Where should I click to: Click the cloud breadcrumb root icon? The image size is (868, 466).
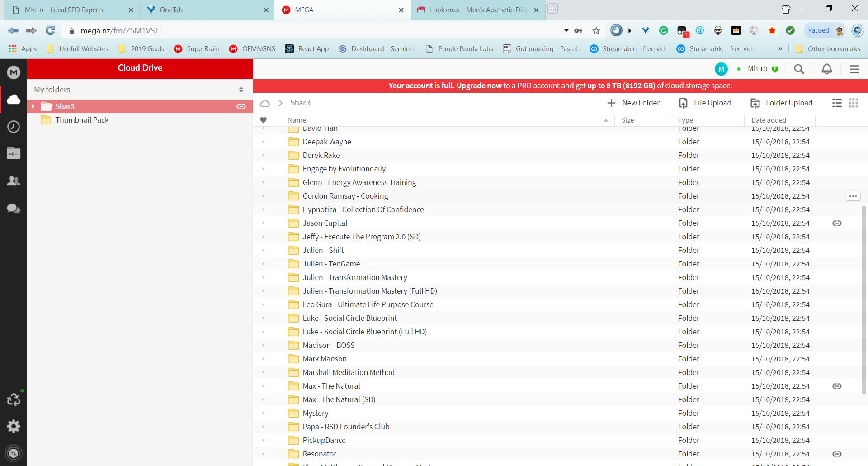click(265, 103)
